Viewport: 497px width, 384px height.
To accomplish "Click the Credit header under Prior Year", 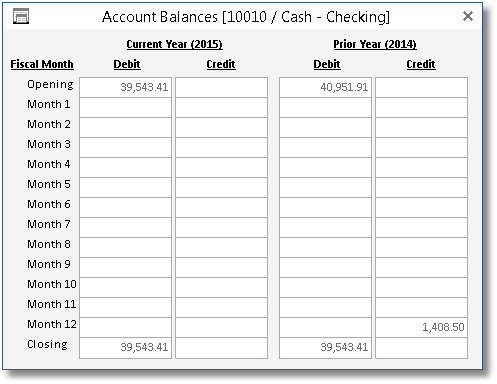I will tap(421, 64).
